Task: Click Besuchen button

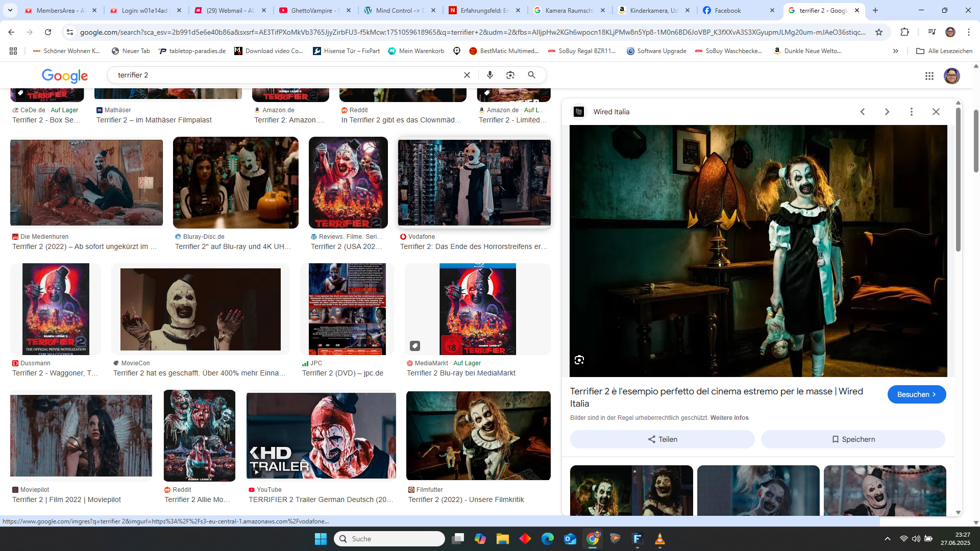Action: click(x=917, y=394)
